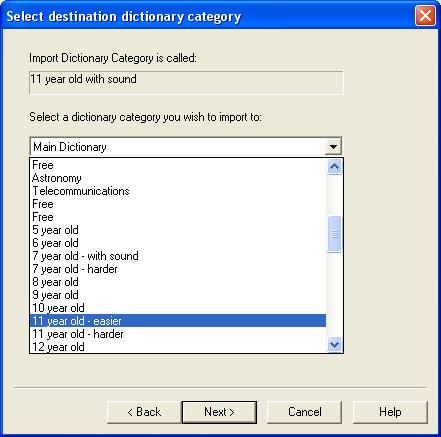Choose Telecommunications in the list
Screen dimensions: 441x437
click(178, 191)
